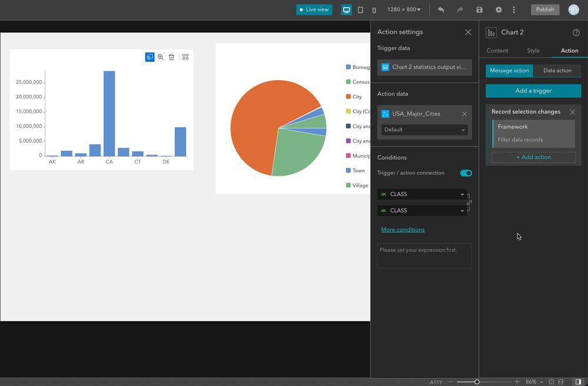Click the redo arrow in top toolbar
This screenshot has height=386, width=588.
460,10
